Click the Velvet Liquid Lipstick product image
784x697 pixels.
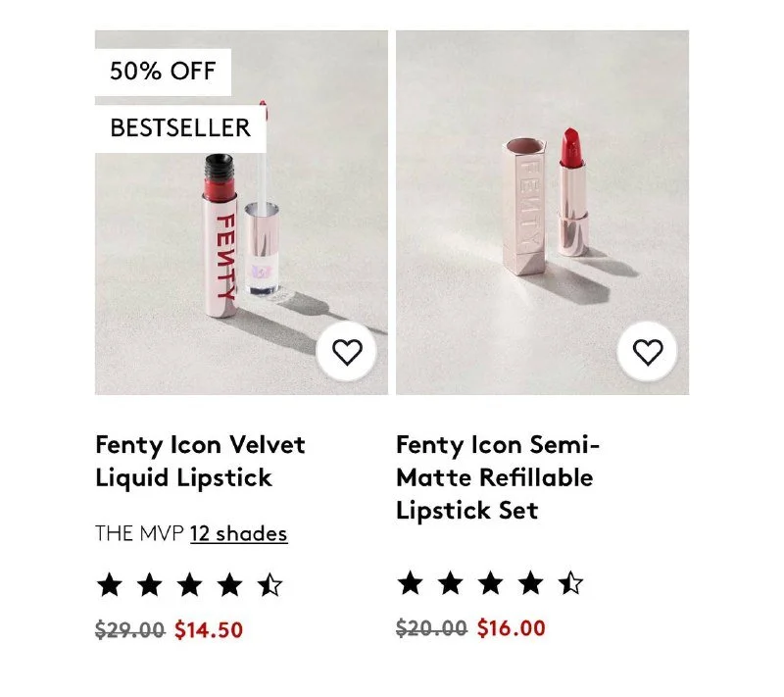pyautogui.click(x=241, y=213)
